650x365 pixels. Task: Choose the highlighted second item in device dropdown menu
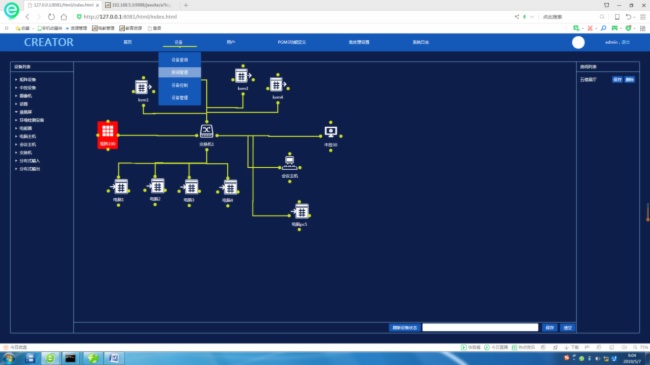(x=179, y=72)
